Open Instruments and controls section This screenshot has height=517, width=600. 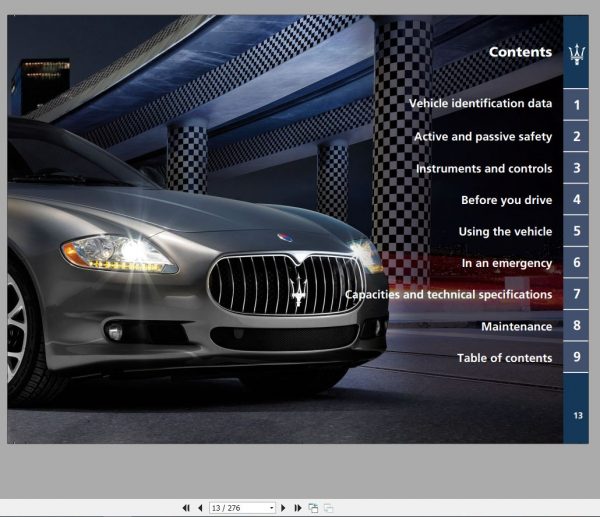tap(484, 168)
